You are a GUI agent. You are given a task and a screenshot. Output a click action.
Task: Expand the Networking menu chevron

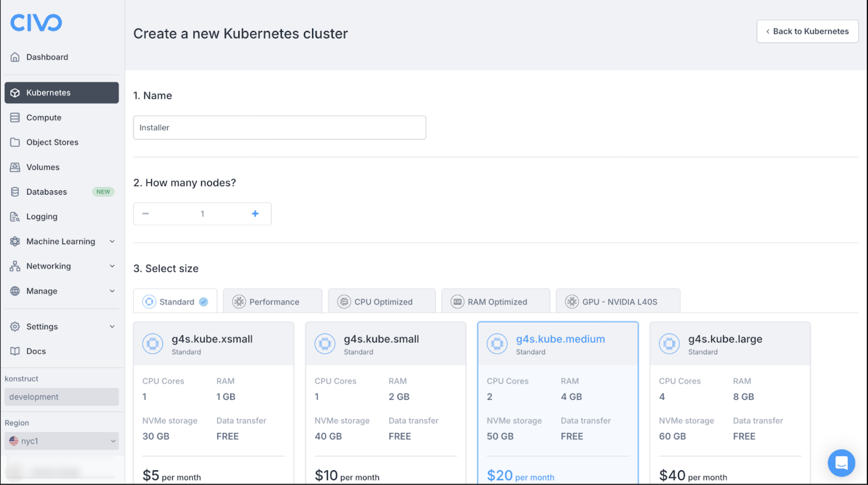(112, 266)
